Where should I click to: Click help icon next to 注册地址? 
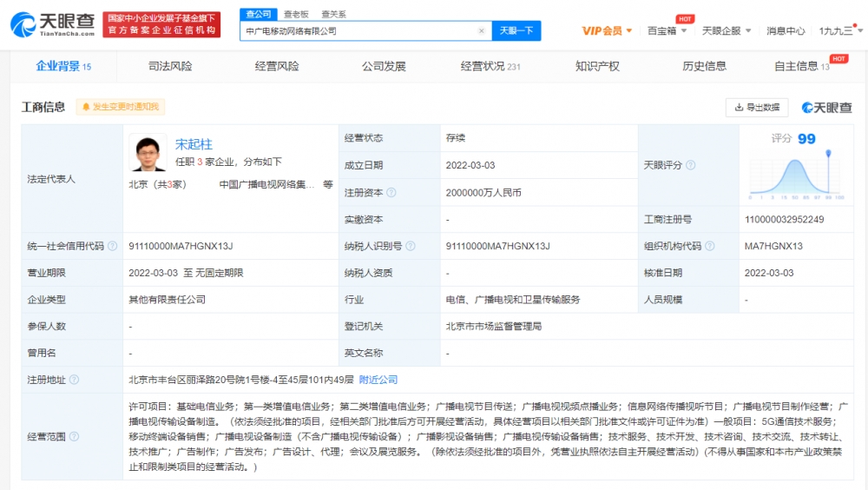pyautogui.click(x=74, y=380)
